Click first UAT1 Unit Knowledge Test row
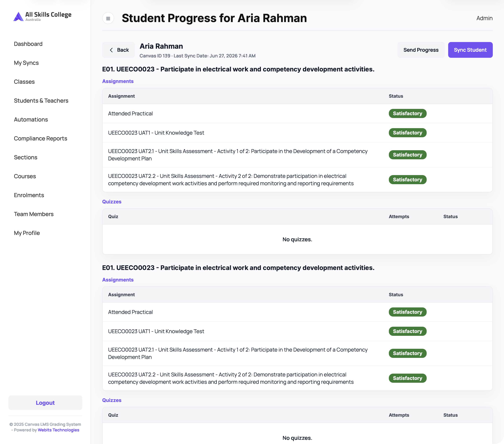The width and height of the screenshot is (504, 444). click(x=297, y=133)
